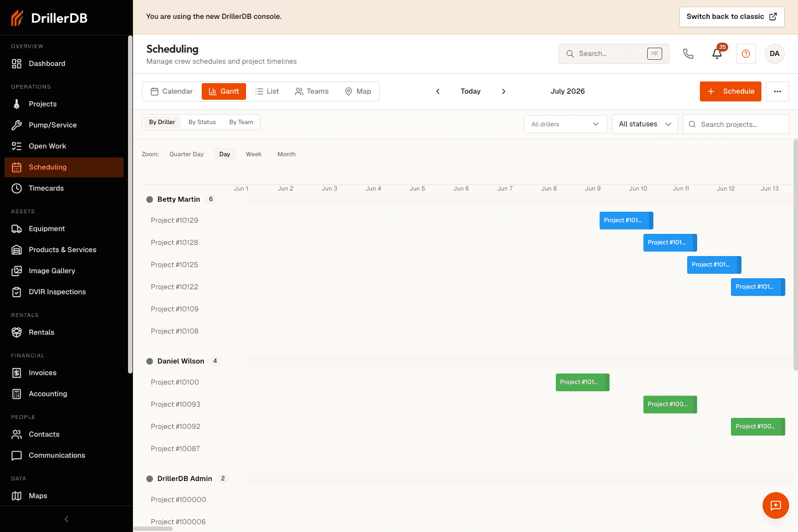Image resolution: width=798 pixels, height=532 pixels.
Task: Click the Communications chat icon
Action: click(17, 456)
